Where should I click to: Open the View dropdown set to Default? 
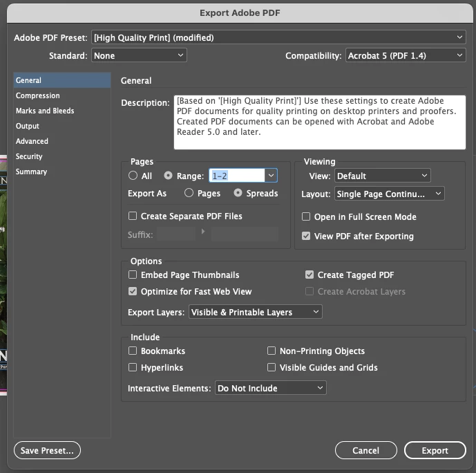point(383,176)
